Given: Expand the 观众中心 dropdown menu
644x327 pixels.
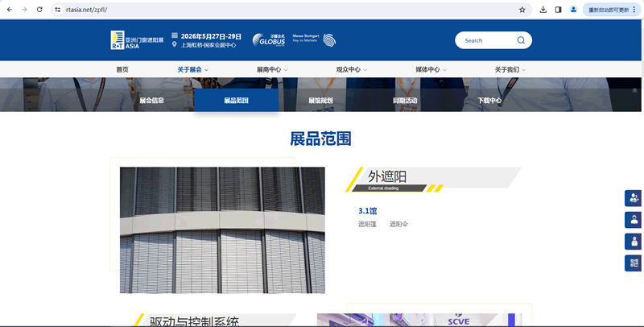Looking at the screenshot, I should coord(351,70).
